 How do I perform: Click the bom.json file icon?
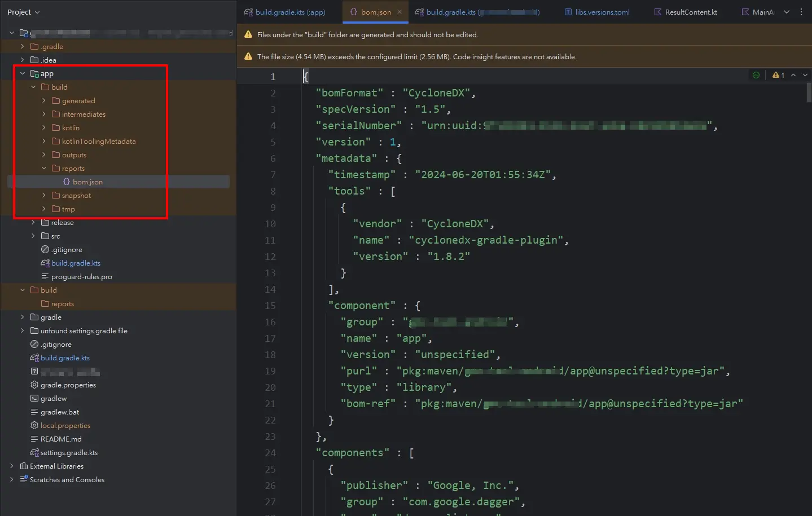(67, 182)
